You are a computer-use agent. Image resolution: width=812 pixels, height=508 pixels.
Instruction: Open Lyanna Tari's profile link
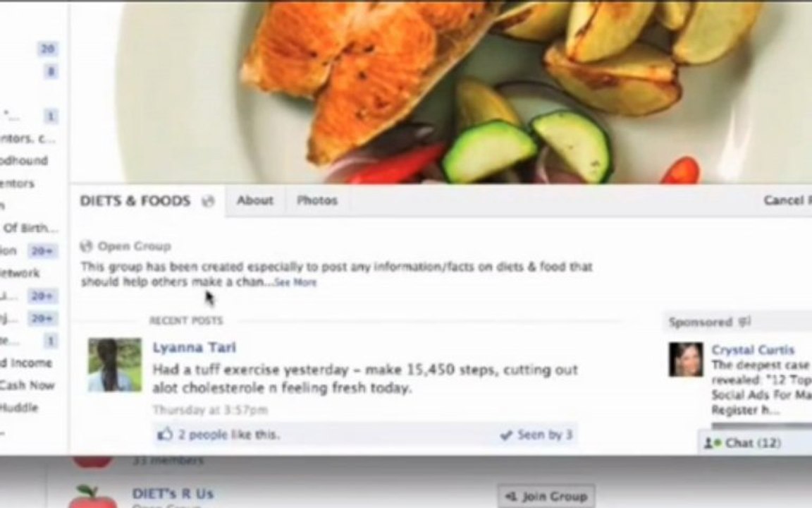195,347
